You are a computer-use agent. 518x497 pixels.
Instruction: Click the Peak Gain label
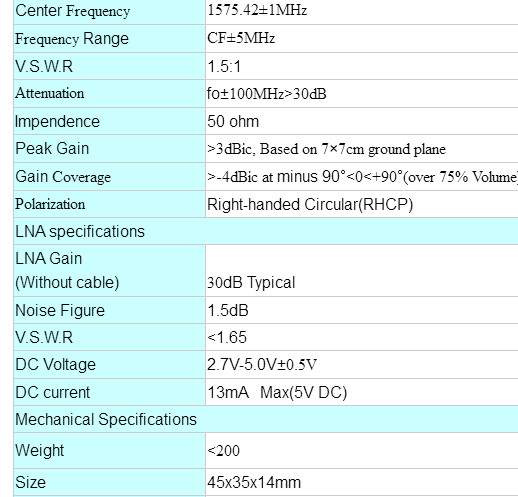click(x=52, y=148)
